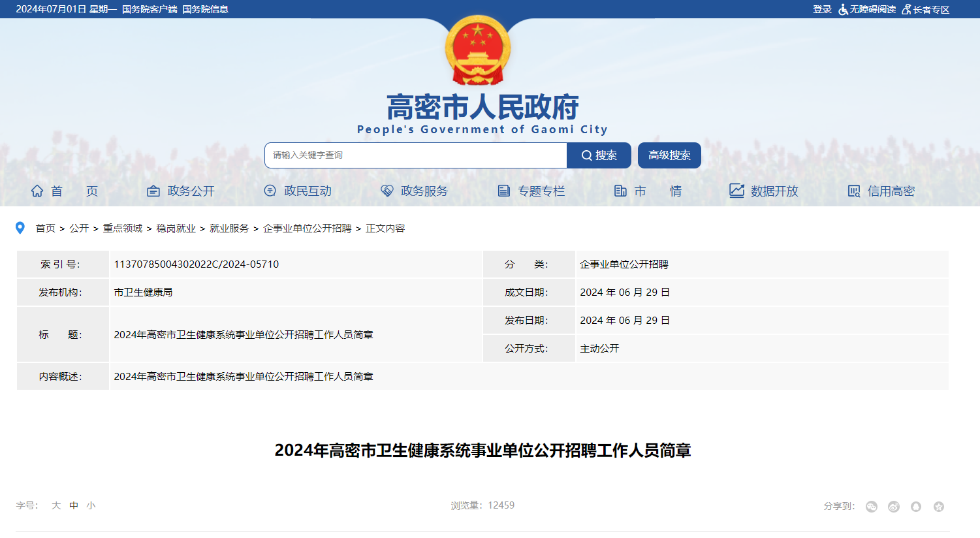980x538 pixels.
Task: Click the 内容概述 row summary text
Action: (x=244, y=377)
